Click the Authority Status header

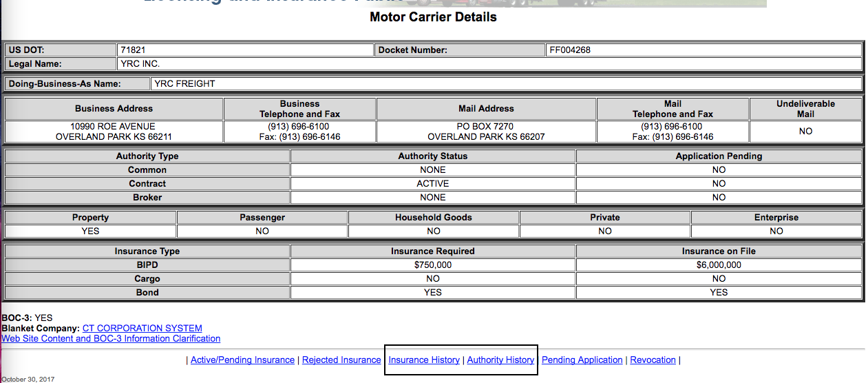(x=433, y=156)
